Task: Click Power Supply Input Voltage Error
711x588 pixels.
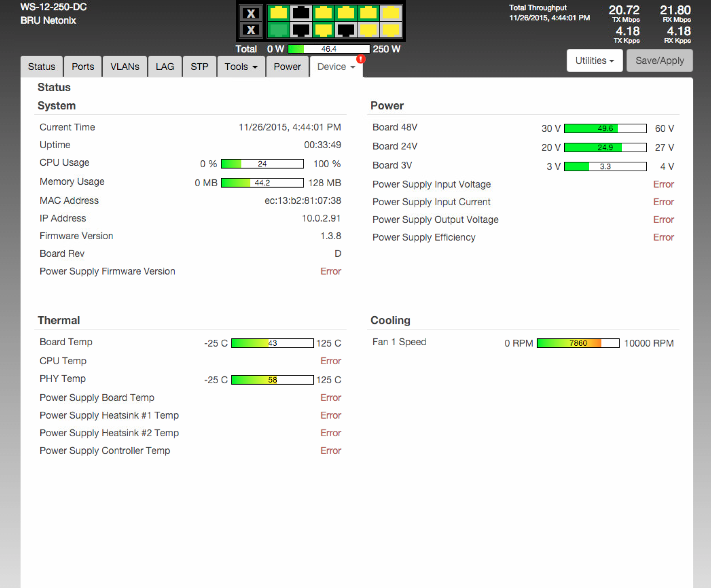Action: click(x=663, y=184)
